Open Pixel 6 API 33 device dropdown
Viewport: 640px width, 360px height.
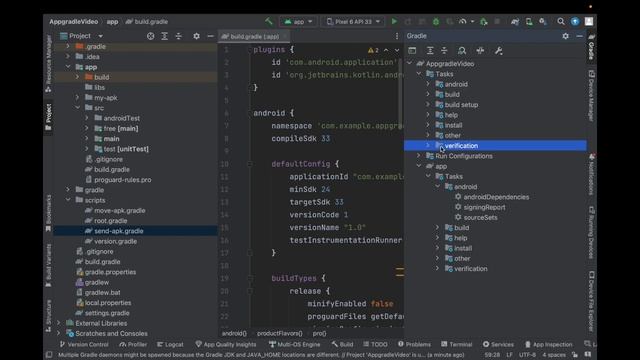[353, 21]
